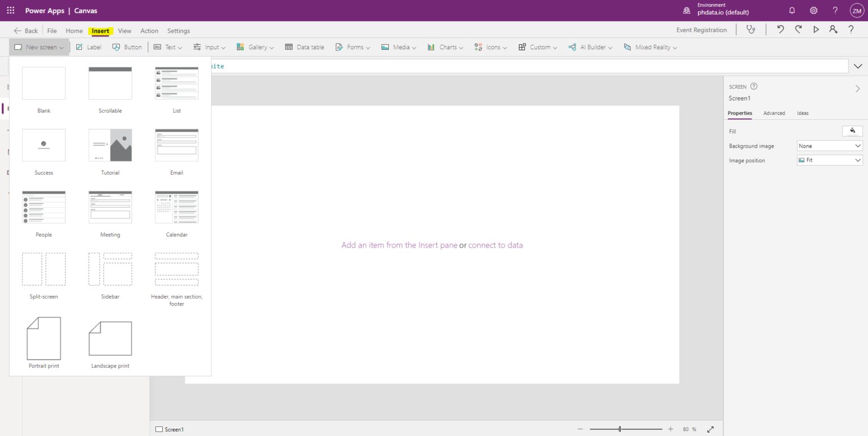868x436 pixels.
Task: Click the connect to data link
Action: [496, 245]
